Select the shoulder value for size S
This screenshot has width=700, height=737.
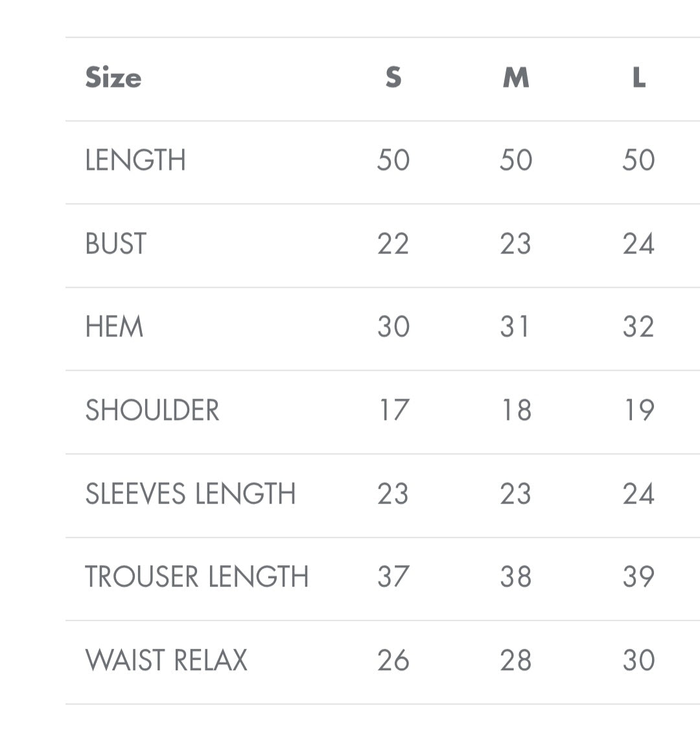pyautogui.click(x=393, y=410)
